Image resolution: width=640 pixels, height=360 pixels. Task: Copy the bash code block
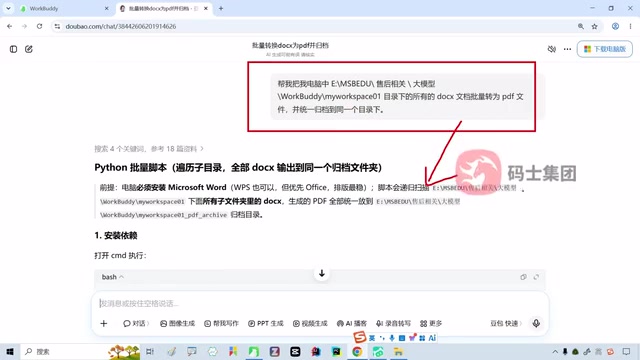coord(523,277)
